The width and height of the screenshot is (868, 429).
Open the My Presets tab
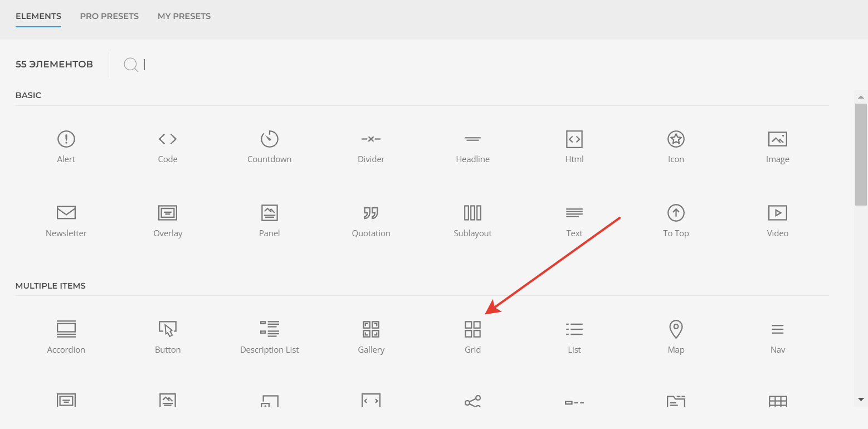point(184,16)
